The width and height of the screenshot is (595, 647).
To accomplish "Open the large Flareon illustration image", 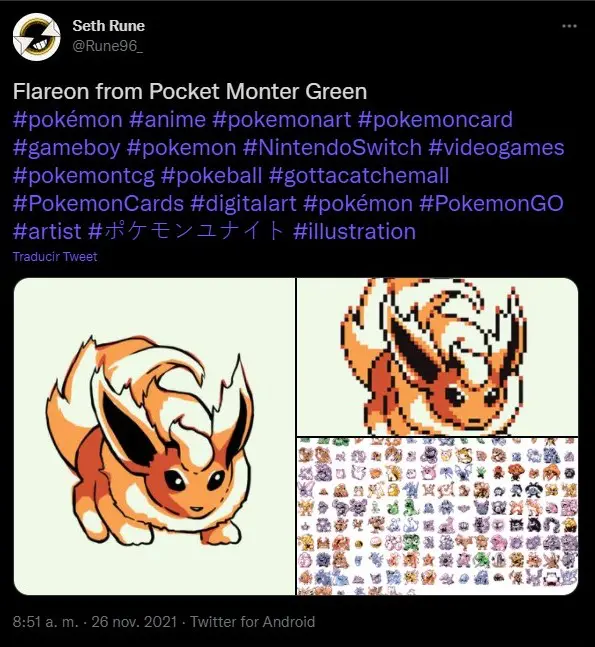I will (154, 436).
